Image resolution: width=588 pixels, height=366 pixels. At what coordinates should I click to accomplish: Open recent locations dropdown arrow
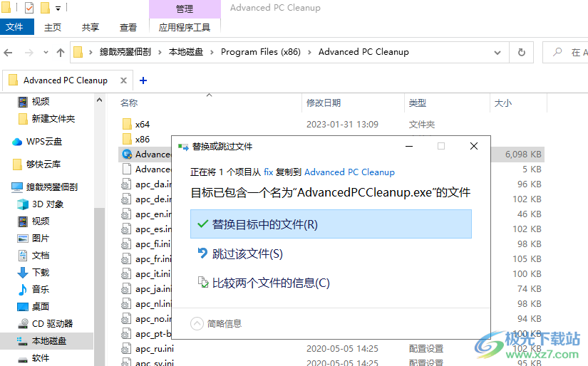coord(46,53)
